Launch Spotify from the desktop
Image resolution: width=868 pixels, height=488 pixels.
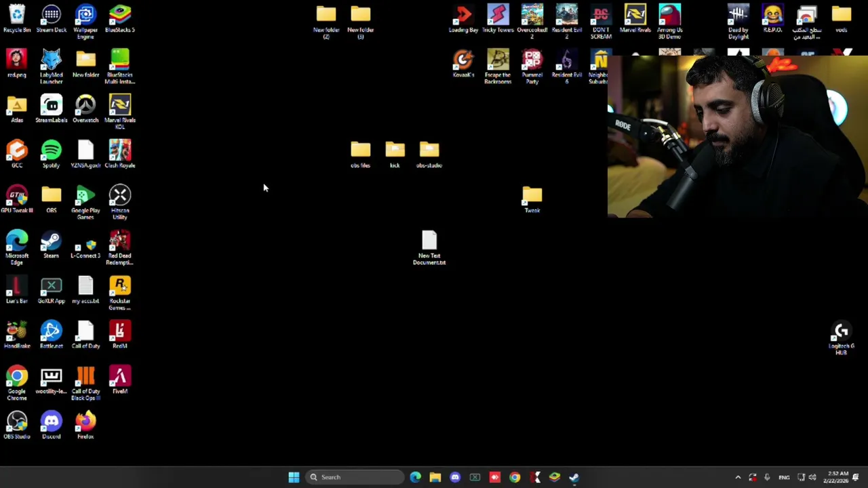coord(52,154)
